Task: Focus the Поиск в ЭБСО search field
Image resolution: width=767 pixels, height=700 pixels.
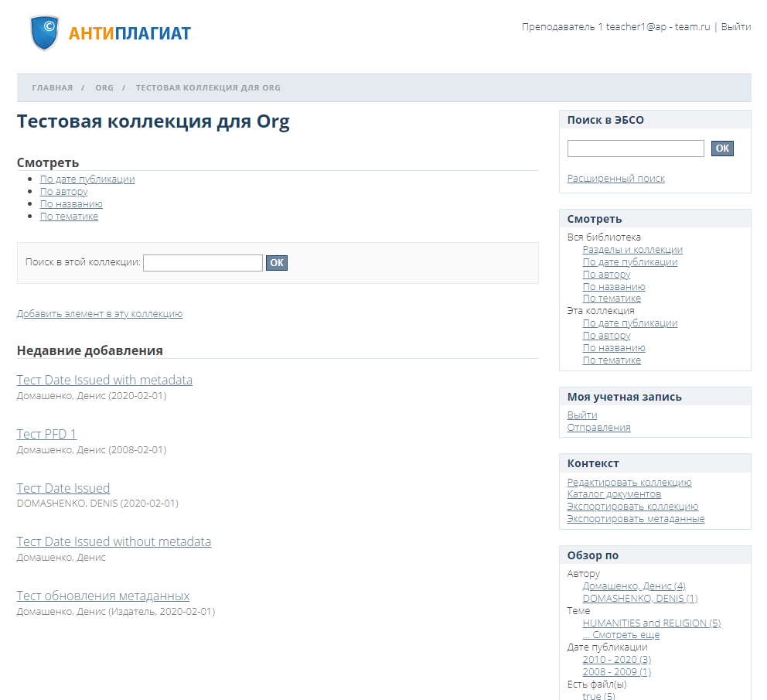Action: [635, 149]
